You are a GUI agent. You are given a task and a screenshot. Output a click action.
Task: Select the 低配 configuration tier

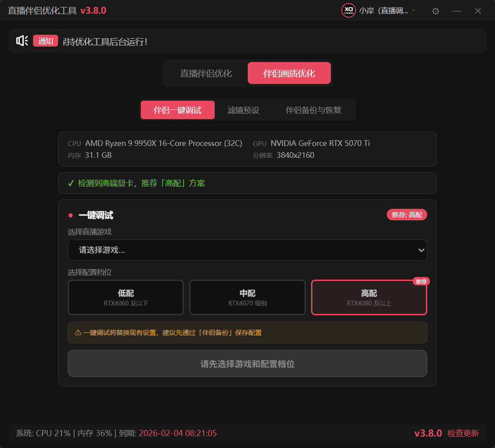pyautogui.click(x=125, y=297)
